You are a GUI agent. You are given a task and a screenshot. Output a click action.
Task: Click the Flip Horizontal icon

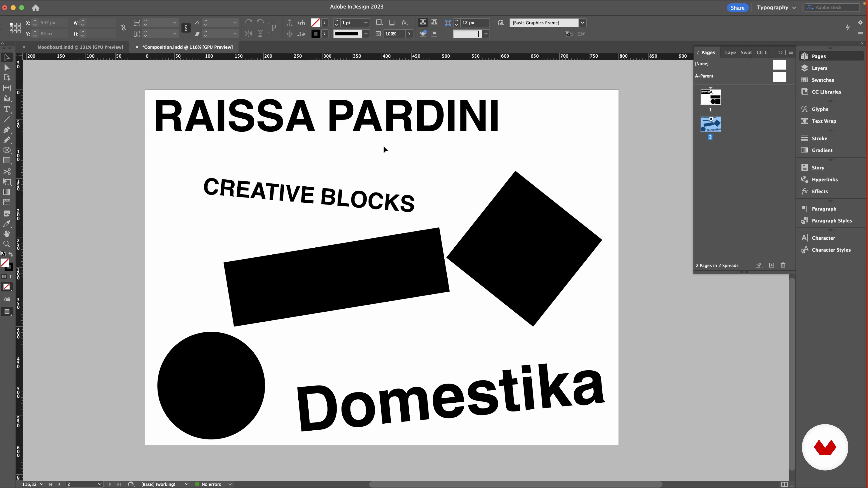(249, 33)
